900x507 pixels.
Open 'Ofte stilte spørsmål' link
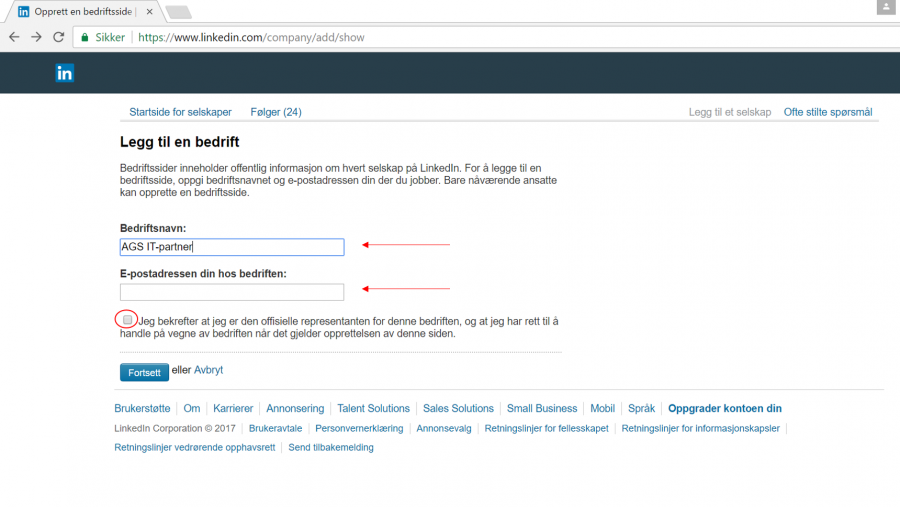tap(828, 112)
